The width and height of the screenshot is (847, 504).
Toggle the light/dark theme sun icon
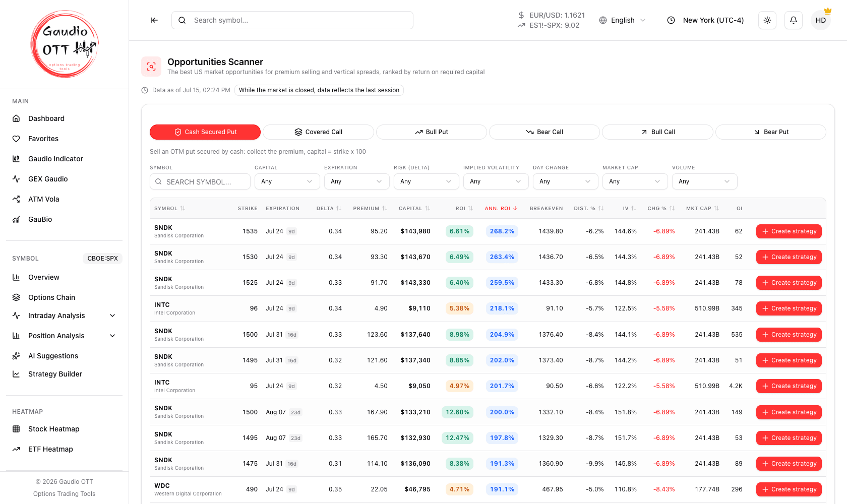[x=767, y=20]
